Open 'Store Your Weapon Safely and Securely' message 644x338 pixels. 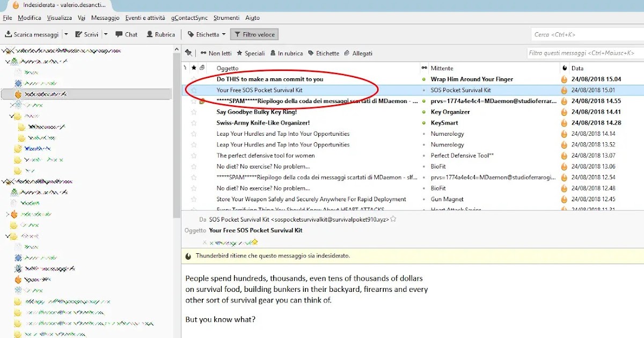pyautogui.click(x=311, y=199)
